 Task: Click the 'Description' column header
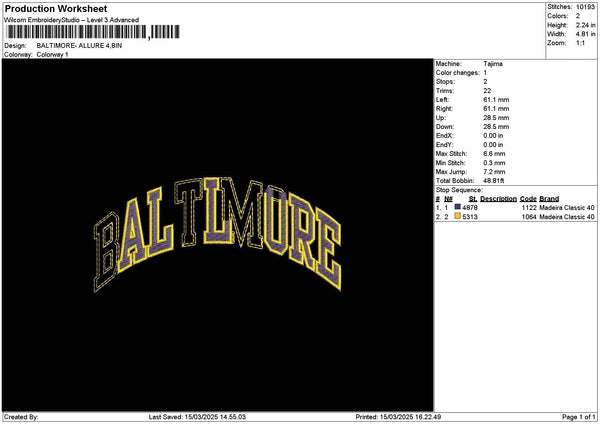pos(498,199)
